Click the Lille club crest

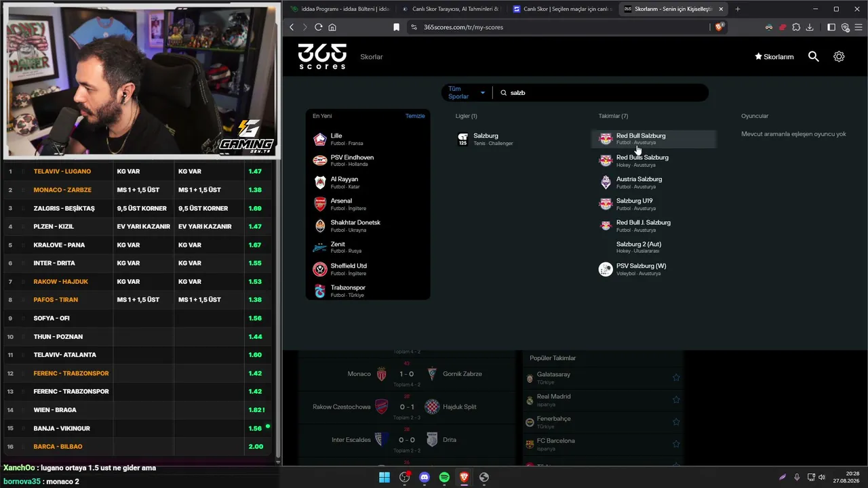[320, 139]
